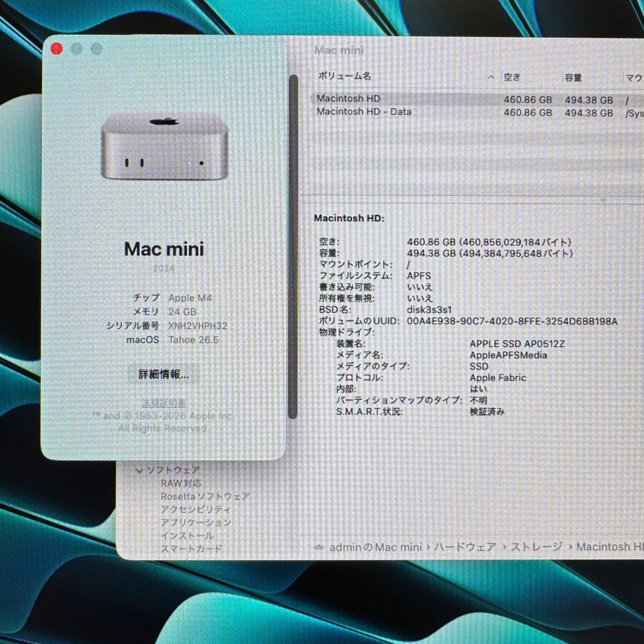Open the 法規証明書 link
This screenshot has height=644, width=644.
pos(164,403)
